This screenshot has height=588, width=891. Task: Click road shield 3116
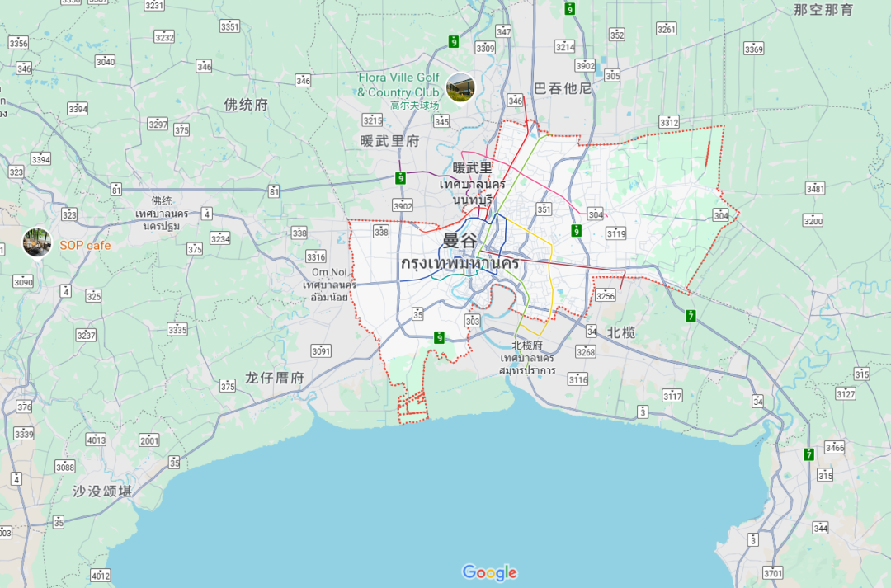click(577, 379)
